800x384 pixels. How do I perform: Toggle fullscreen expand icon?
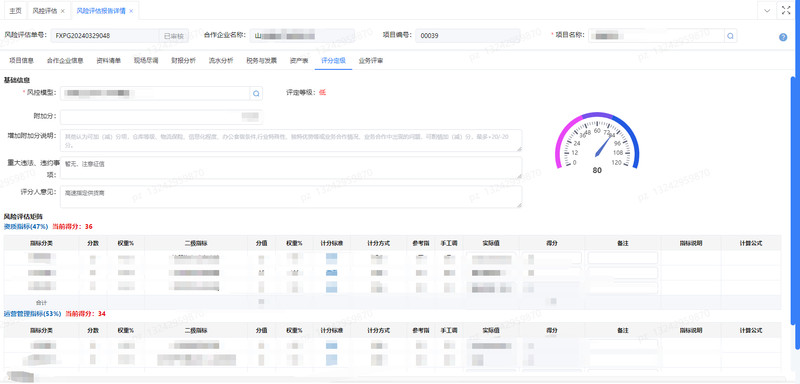[x=785, y=10]
